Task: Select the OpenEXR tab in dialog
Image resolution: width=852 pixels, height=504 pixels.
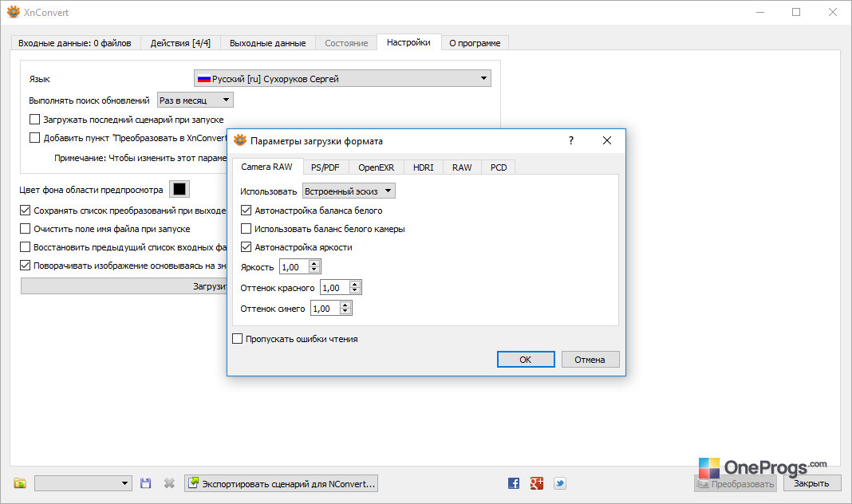Action: coord(377,167)
